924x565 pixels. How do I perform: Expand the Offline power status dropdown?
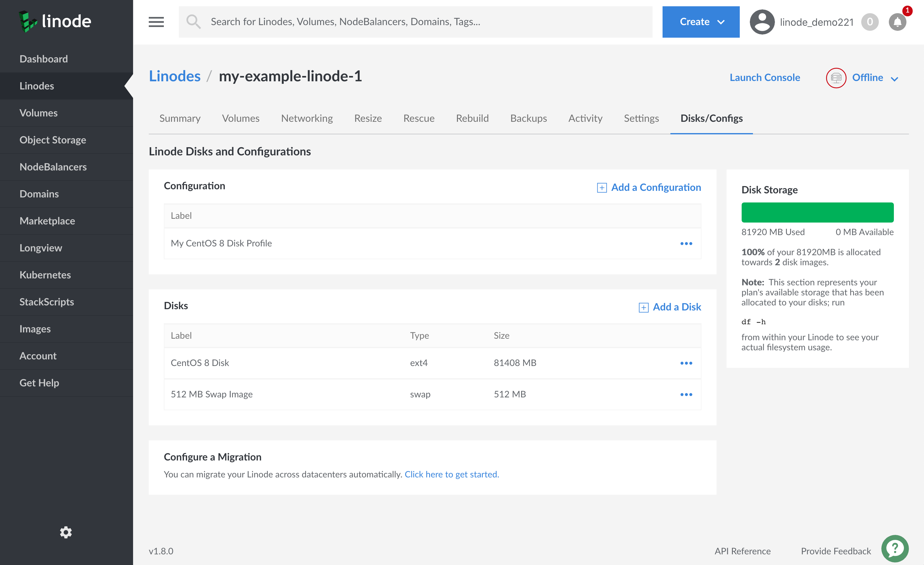click(x=894, y=78)
